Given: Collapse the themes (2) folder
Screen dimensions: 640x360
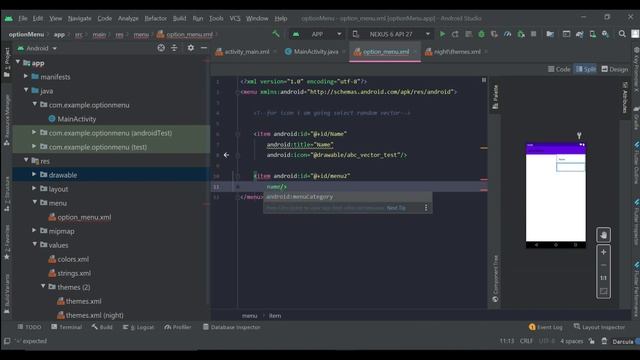Looking at the screenshot, I should (43, 287).
